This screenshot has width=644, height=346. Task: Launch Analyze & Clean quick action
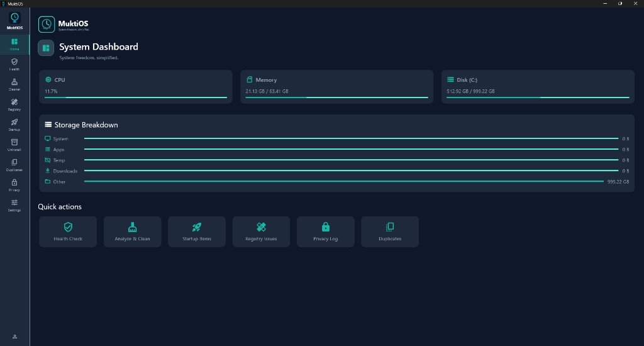click(132, 232)
